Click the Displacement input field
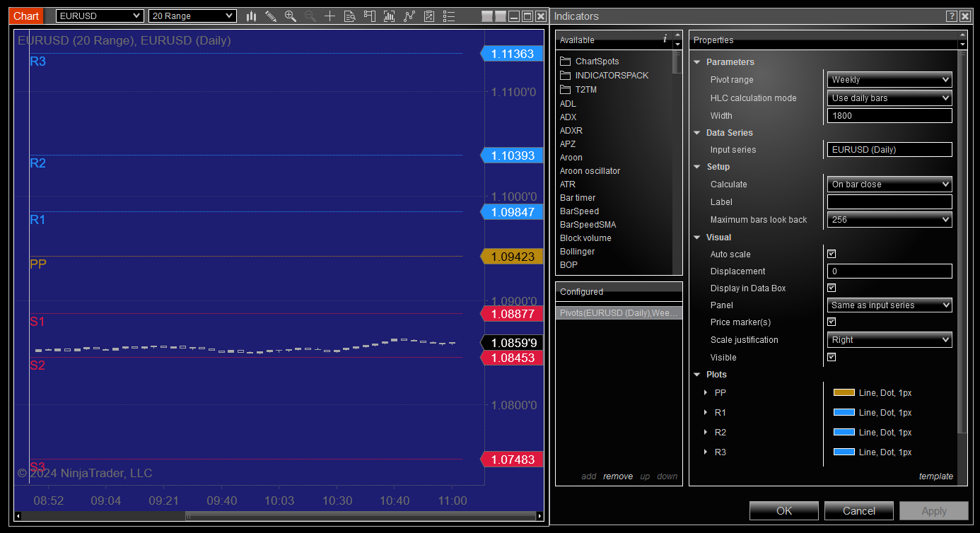This screenshot has height=533, width=980. point(889,271)
